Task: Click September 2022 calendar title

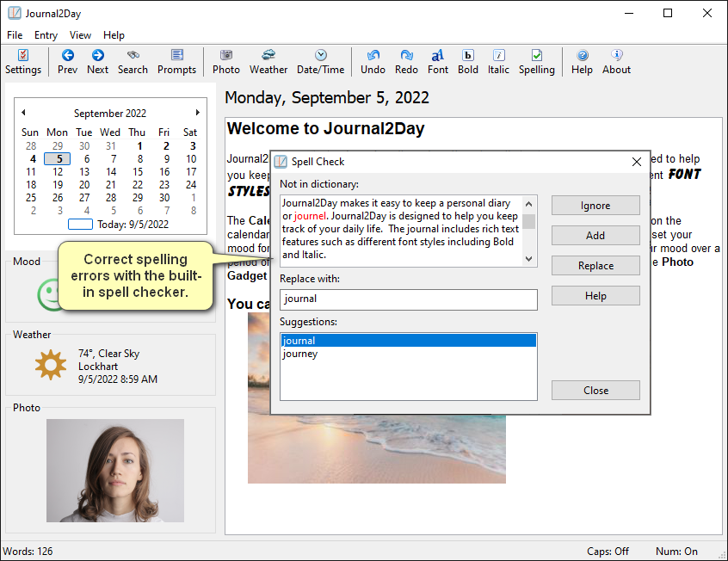Action: point(110,114)
